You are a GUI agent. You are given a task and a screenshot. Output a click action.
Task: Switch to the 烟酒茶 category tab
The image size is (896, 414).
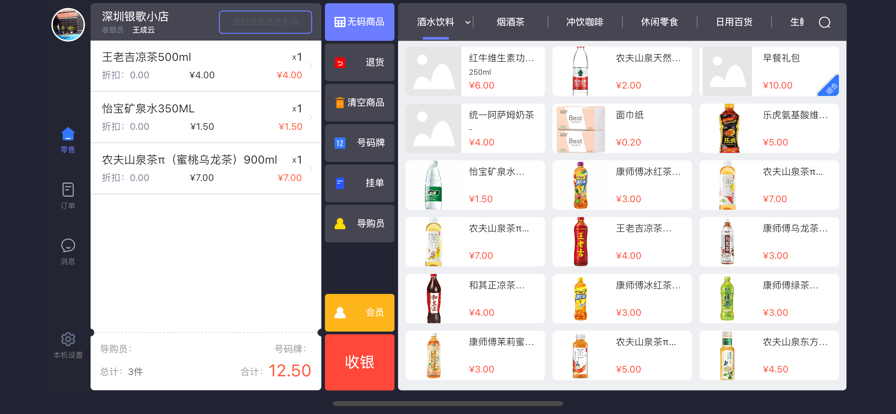coord(510,22)
